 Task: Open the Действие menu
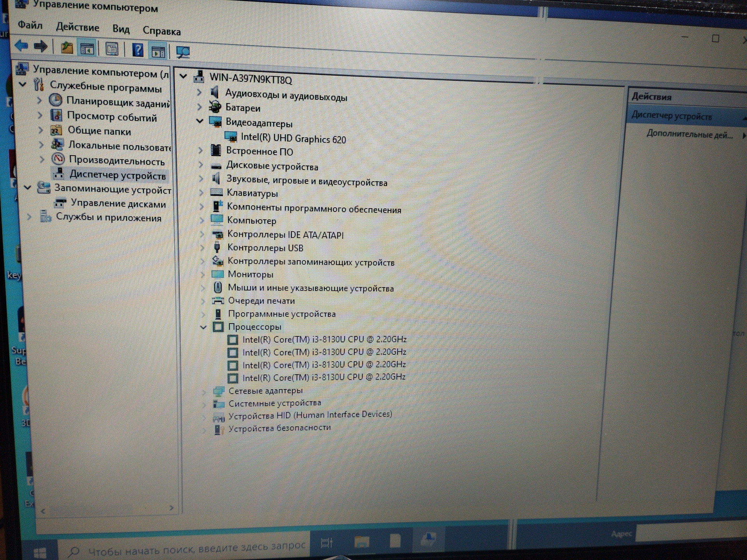tap(77, 27)
